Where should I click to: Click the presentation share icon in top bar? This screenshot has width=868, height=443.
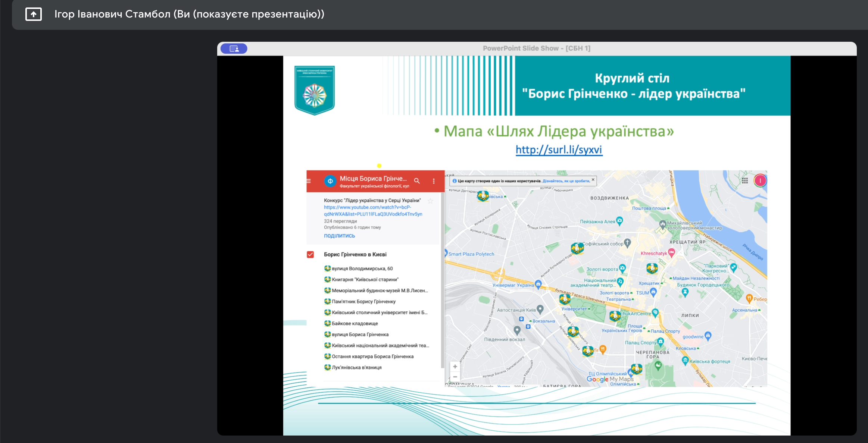click(x=34, y=14)
